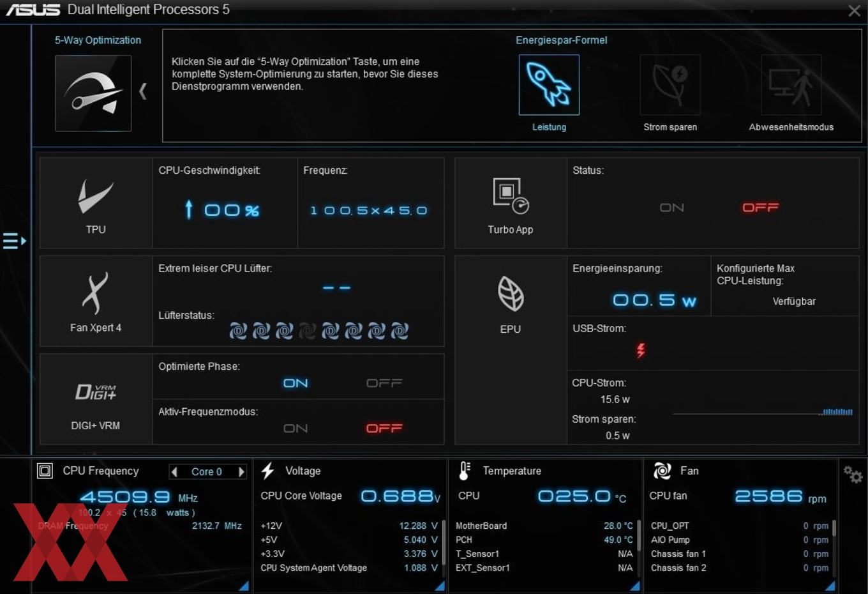Image resolution: width=868 pixels, height=594 pixels.
Task: Close the Dual Intelligent Processors window
Action: coord(854,11)
